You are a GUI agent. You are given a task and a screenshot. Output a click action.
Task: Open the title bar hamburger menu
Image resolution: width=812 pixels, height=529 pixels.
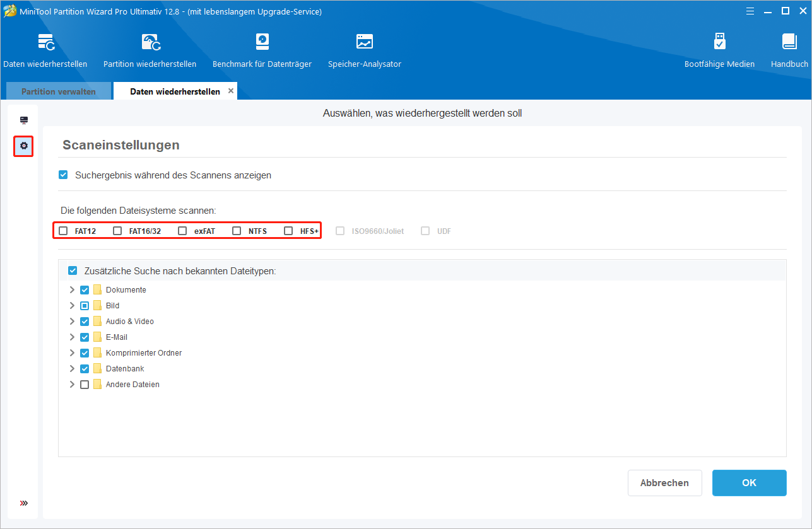coord(750,11)
